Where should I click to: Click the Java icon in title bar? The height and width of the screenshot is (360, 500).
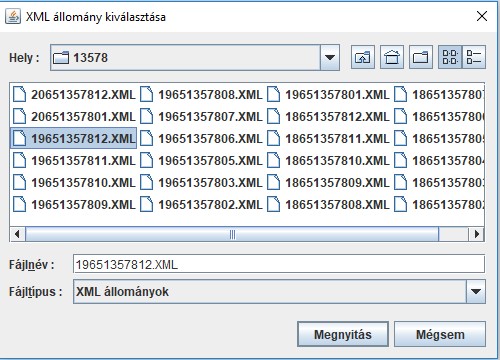pyautogui.click(x=13, y=16)
